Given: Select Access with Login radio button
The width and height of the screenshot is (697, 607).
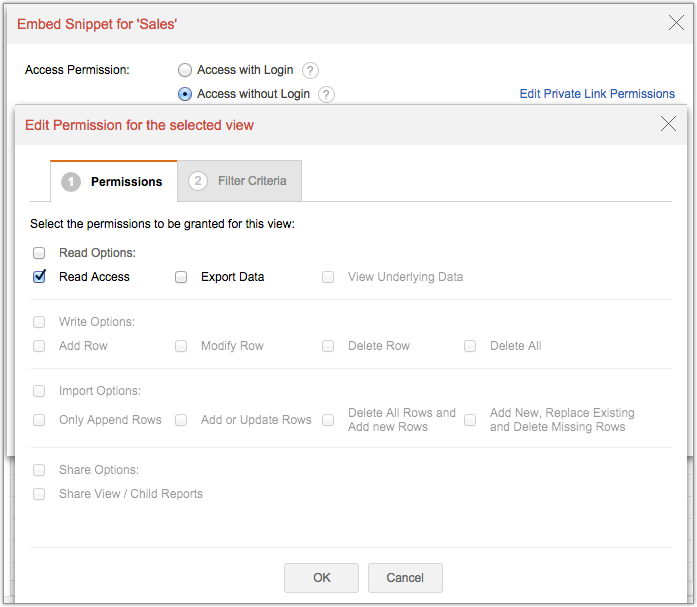Looking at the screenshot, I should point(184,70).
